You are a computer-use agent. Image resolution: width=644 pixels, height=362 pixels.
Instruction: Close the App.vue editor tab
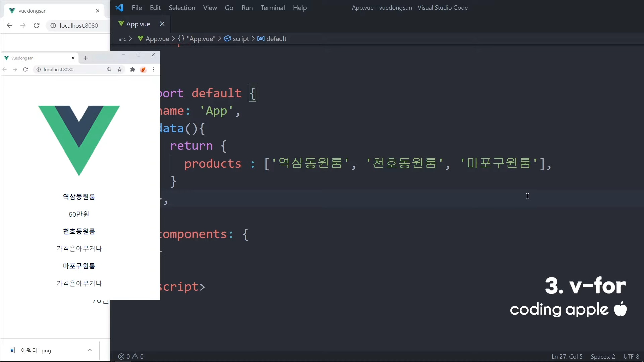pos(162,24)
